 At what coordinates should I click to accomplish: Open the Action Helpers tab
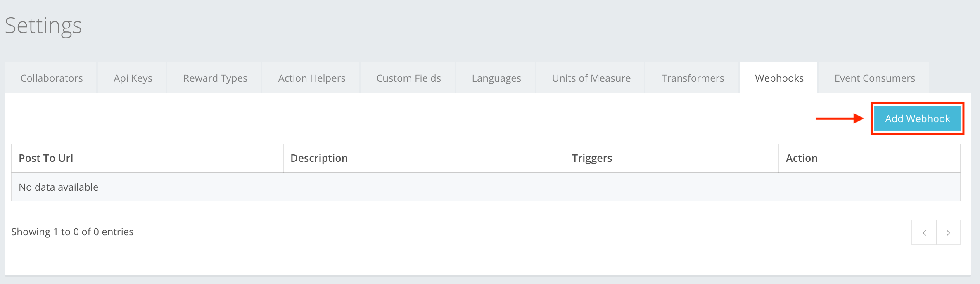point(311,78)
